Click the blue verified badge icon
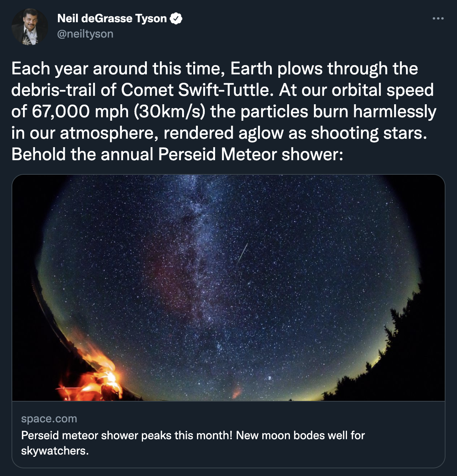This screenshot has height=476, width=457. [x=176, y=18]
